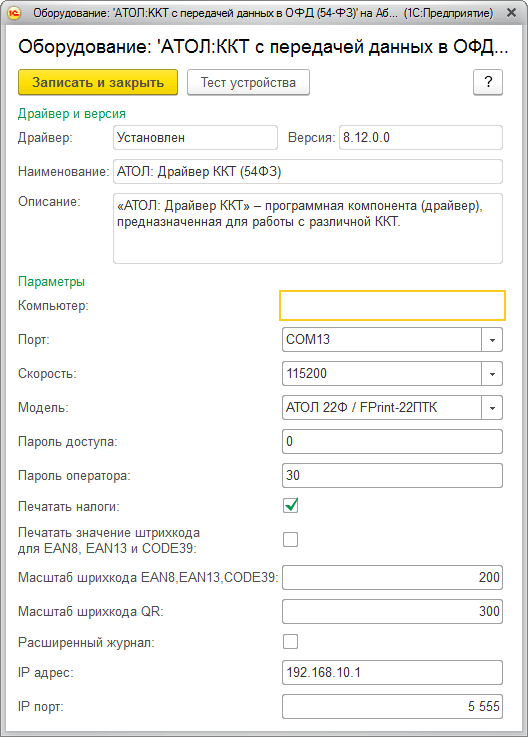Close the equipment settings window
Screen dimensions: 528x737
point(511,13)
